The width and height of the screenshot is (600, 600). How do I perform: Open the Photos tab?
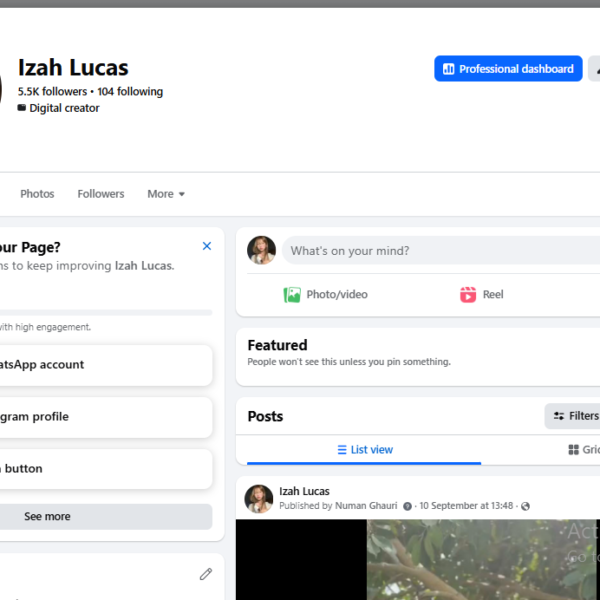37,194
